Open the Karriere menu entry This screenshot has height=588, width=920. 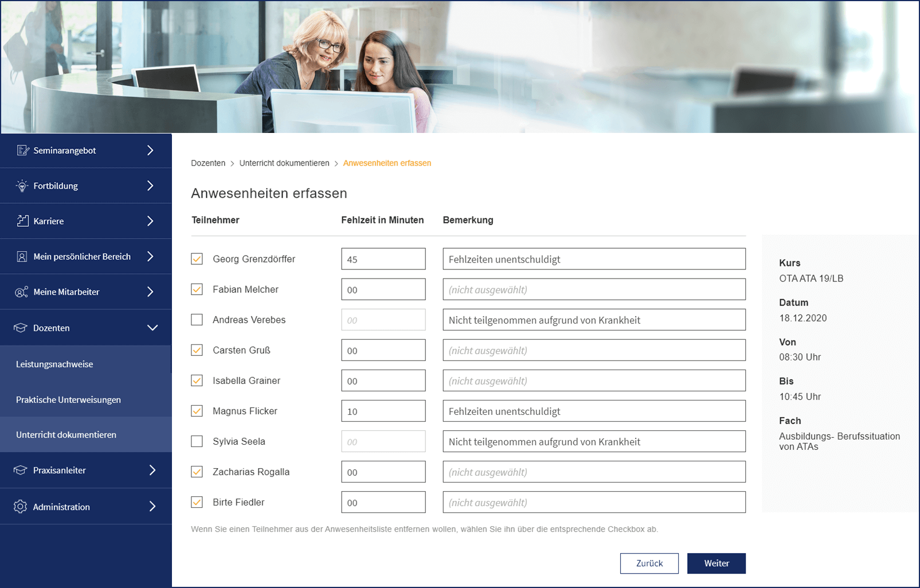click(86, 221)
